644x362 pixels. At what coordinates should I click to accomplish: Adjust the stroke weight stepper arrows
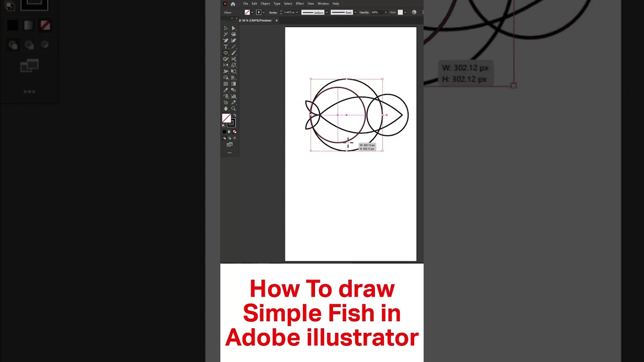point(281,12)
